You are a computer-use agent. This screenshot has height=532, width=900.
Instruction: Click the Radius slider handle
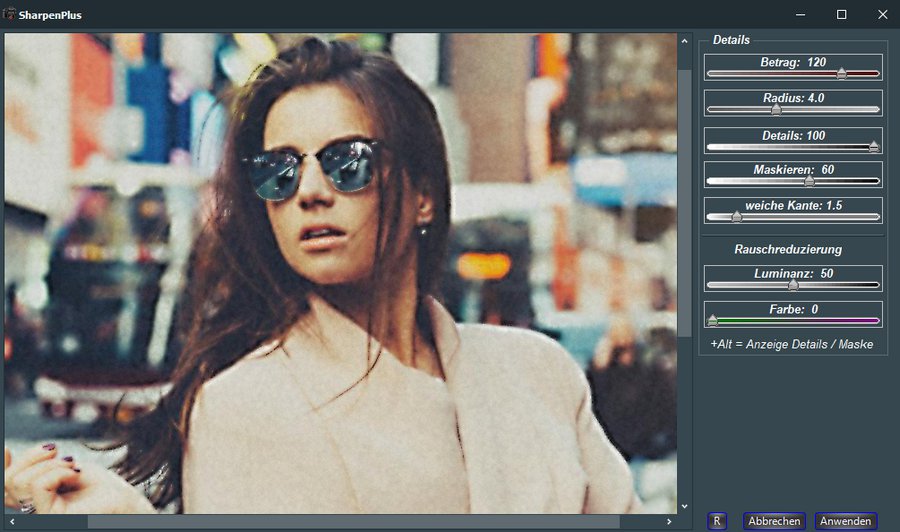point(775,109)
